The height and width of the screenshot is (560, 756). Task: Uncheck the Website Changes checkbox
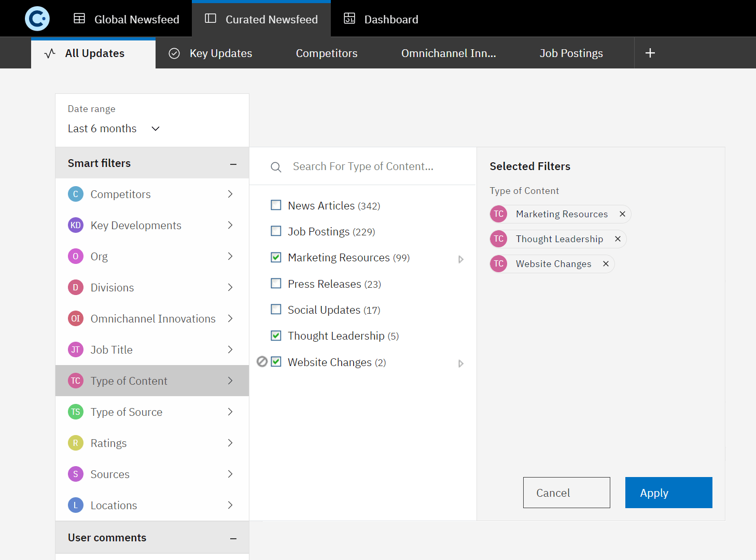[276, 361]
